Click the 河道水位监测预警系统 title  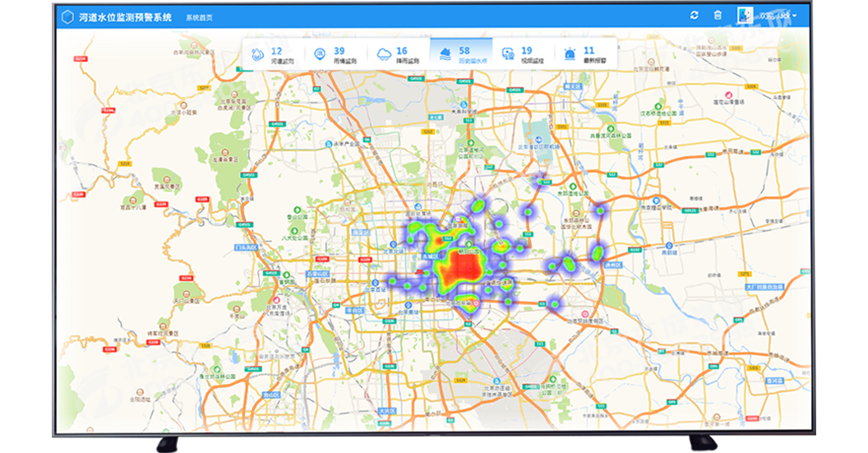125,16
